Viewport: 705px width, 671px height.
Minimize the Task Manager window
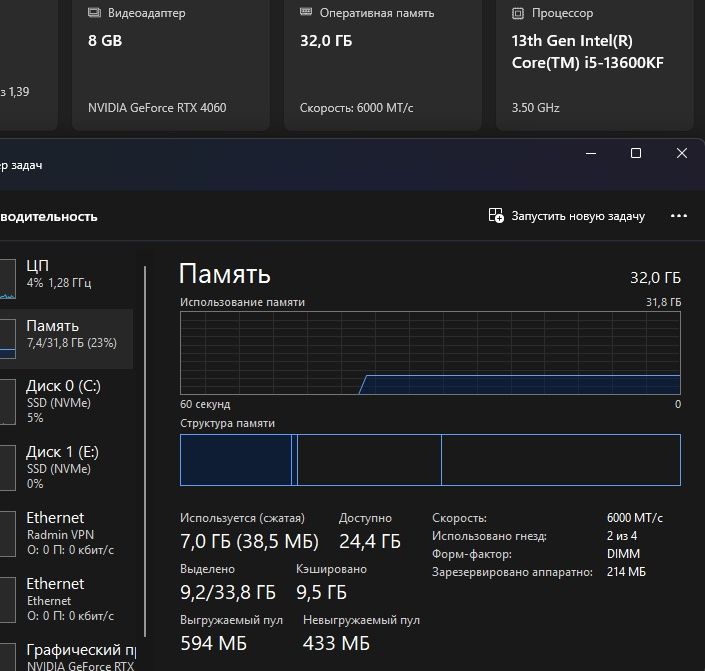pyautogui.click(x=591, y=153)
